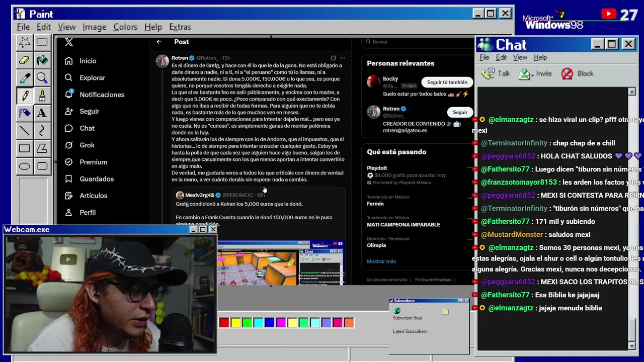Choose the Brush tool in Paint
Viewport: 644px width, 362px height.
pos(42,96)
